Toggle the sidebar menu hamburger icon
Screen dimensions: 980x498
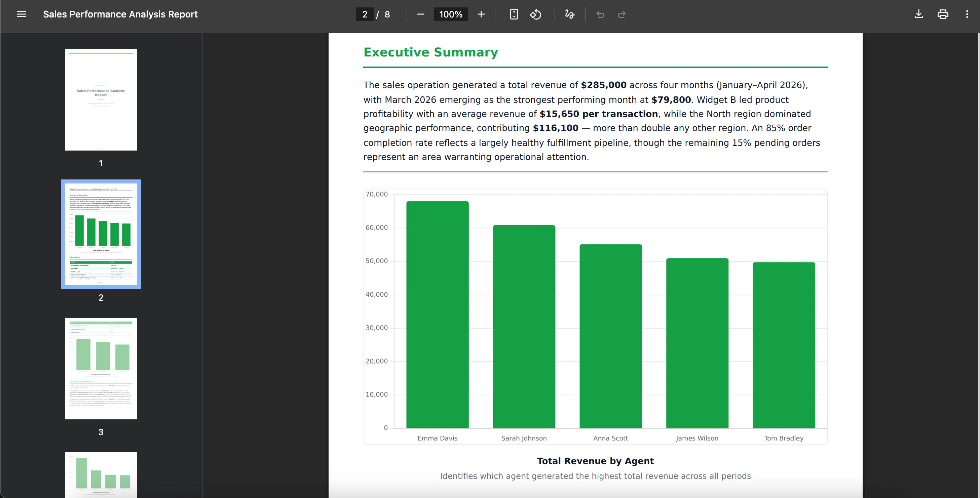tap(22, 14)
